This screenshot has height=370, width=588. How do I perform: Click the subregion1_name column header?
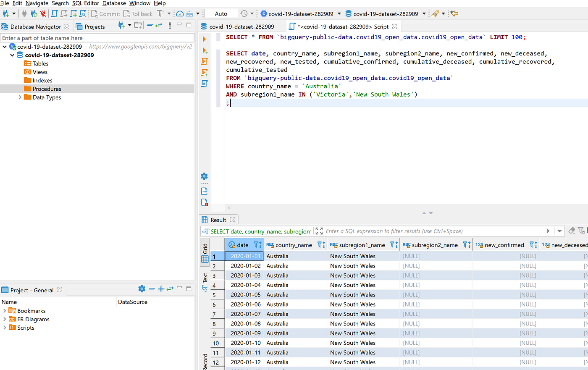pos(363,245)
